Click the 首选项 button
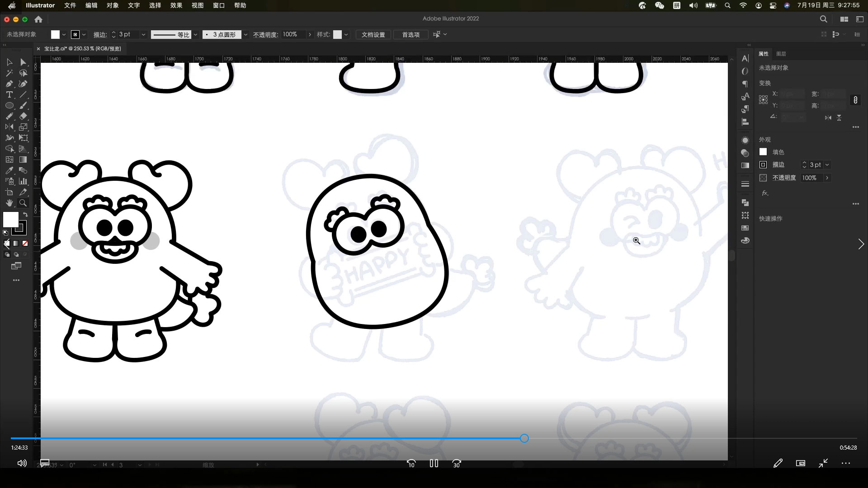Image resolution: width=868 pixels, height=488 pixels. [410, 35]
